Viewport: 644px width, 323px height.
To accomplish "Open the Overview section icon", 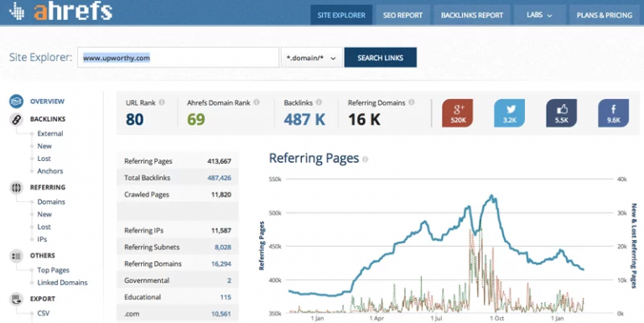I will (17, 101).
